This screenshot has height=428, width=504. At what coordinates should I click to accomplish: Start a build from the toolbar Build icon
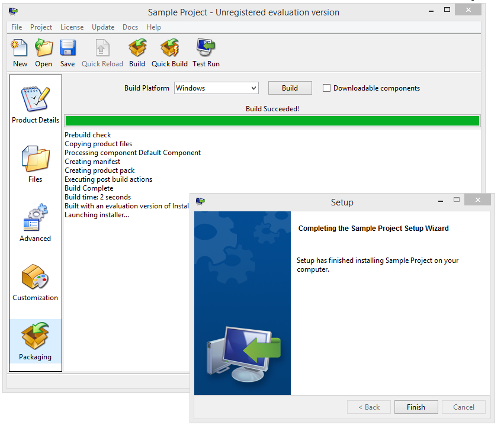pyautogui.click(x=137, y=53)
